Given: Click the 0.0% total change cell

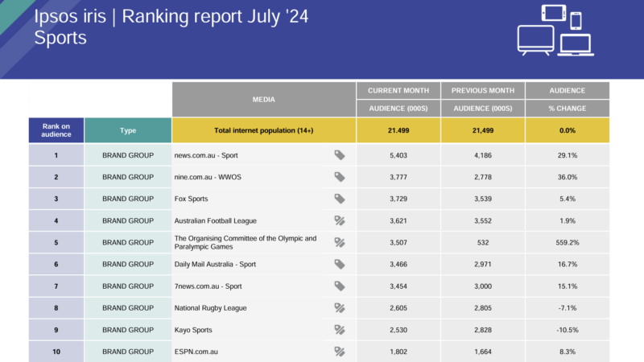Looking at the screenshot, I should tap(568, 130).
